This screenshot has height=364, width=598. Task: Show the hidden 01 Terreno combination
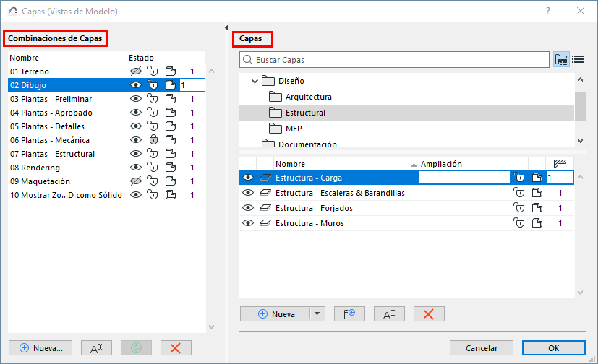point(135,71)
